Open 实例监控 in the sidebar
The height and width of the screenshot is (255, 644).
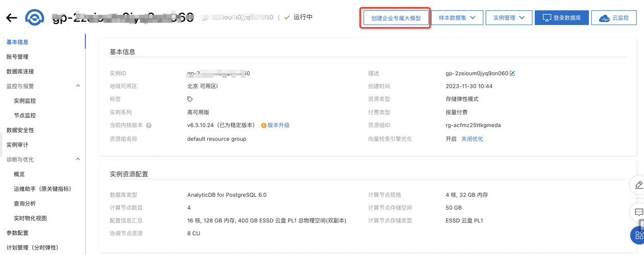[x=24, y=101]
